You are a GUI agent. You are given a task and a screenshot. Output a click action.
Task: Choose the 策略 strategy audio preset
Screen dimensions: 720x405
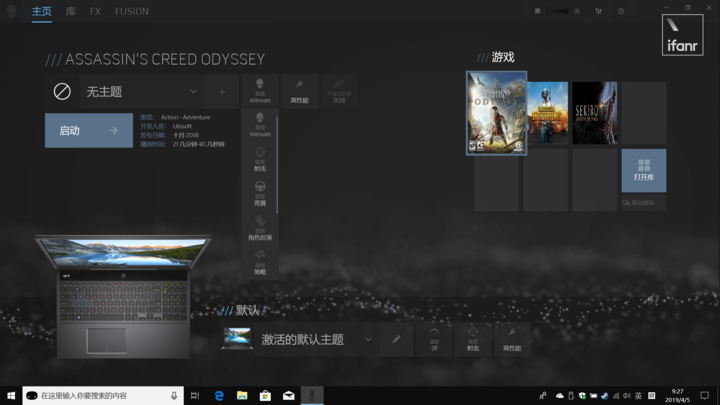[x=260, y=263]
